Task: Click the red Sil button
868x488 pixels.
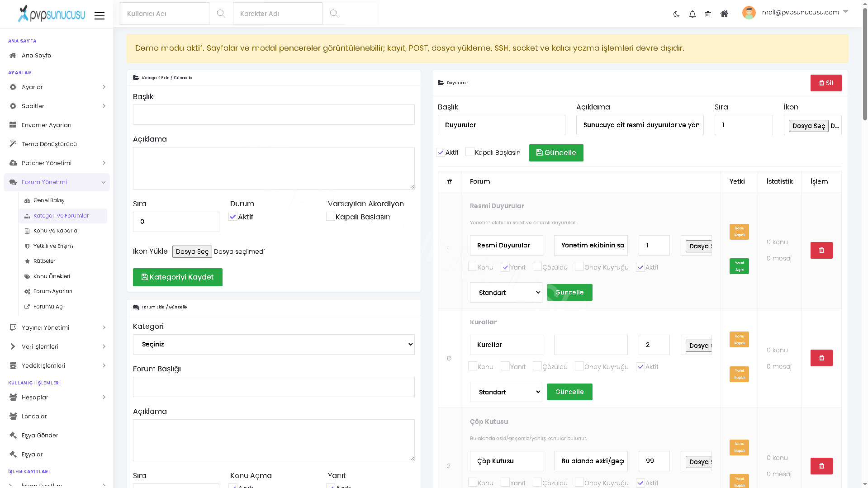Action: [826, 83]
